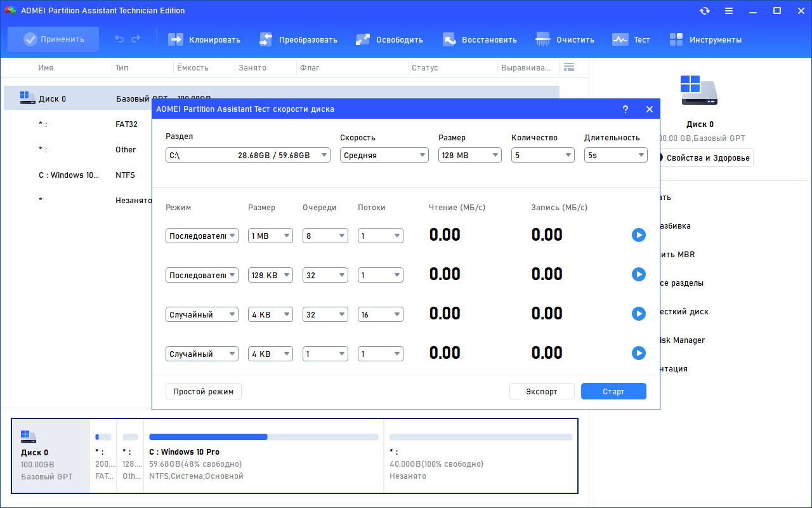The width and height of the screenshot is (812, 508).
Task: Expand the 128 MB size dropdown
Action: tap(470, 155)
